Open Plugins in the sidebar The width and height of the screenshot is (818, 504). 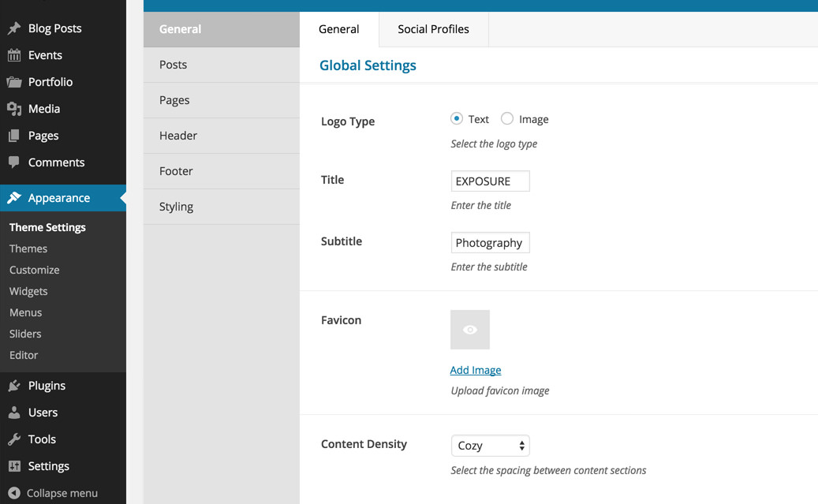[47, 386]
